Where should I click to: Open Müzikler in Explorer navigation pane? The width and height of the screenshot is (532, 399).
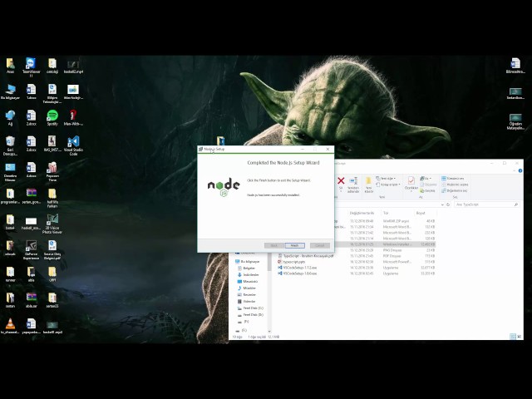coord(246,288)
